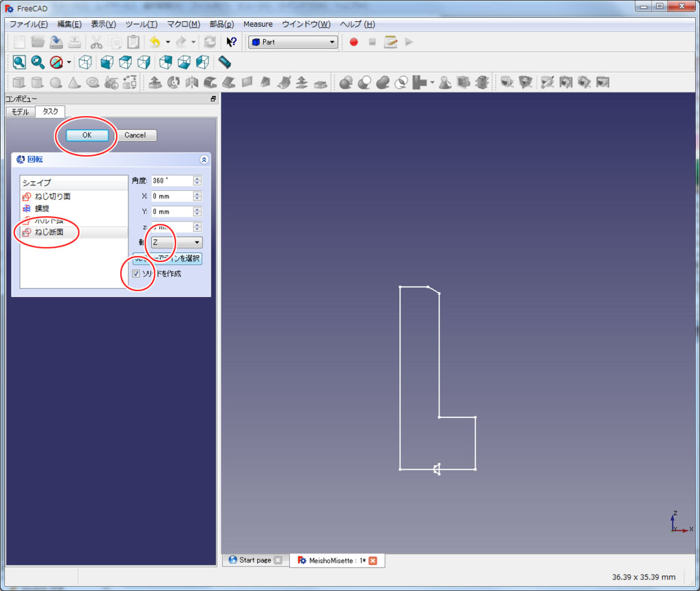
Task: Open the ファイル(F) menu
Action: pyautogui.click(x=29, y=24)
